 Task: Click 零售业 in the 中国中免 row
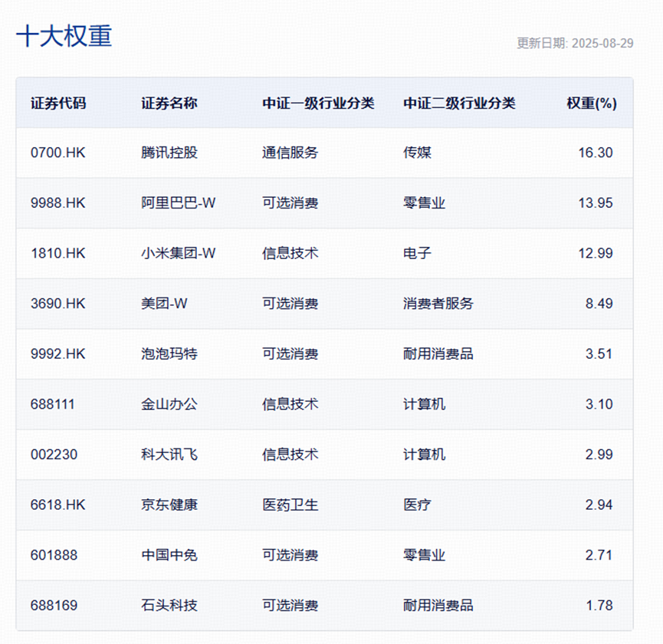[x=424, y=555]
